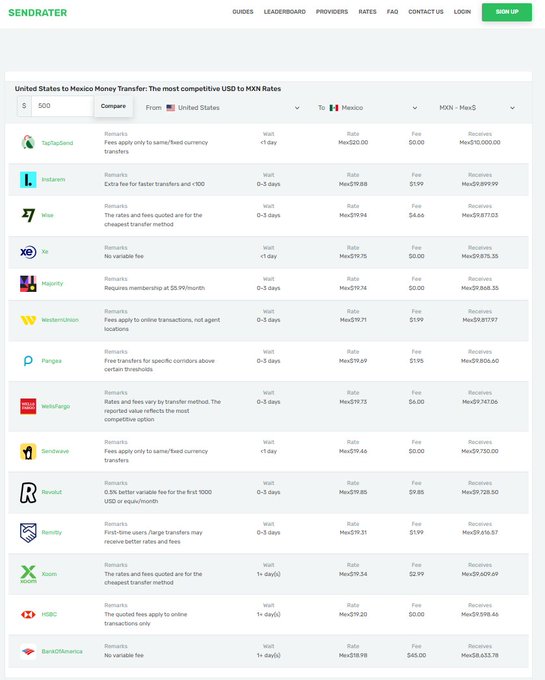Click the Revolut R logo

tap(28, 493)
